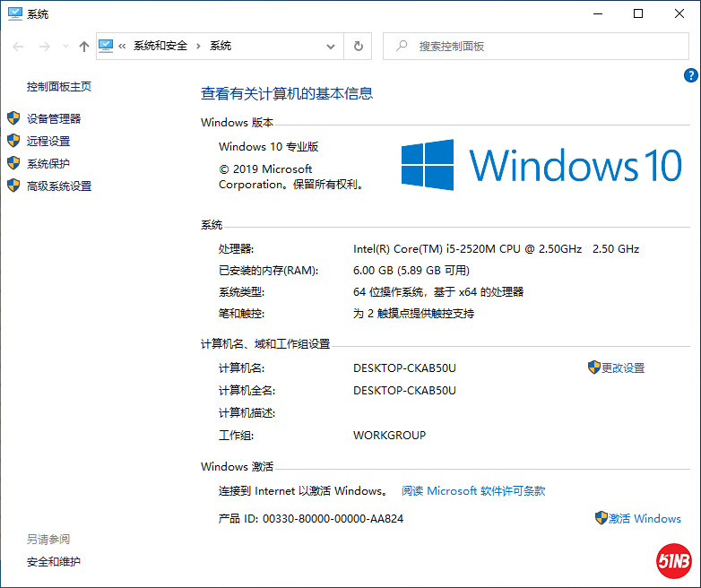Select product ID 00330-80000-00000-AA824
This screenshot has height=588, width=701.
pos(333,519)
